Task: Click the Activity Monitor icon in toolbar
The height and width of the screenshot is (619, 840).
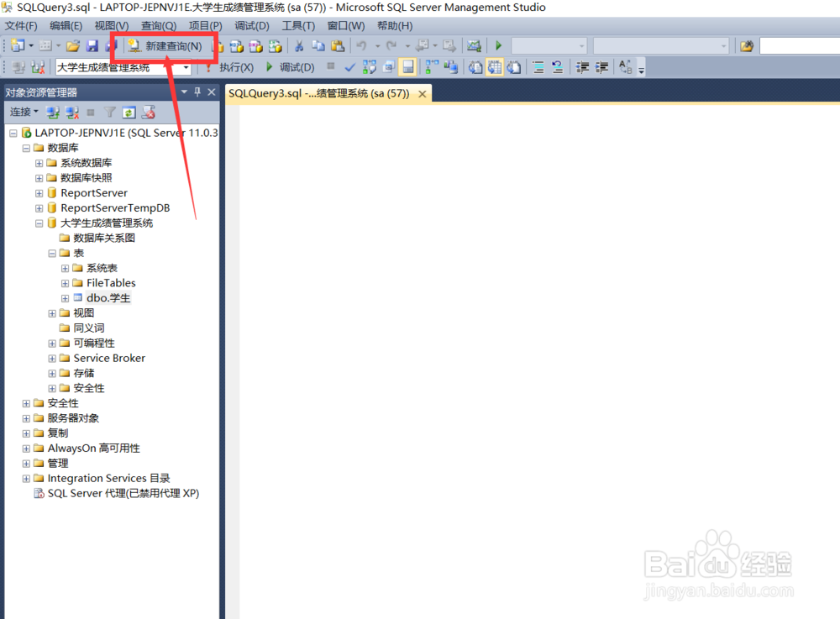Action: [x=474, y=46]
